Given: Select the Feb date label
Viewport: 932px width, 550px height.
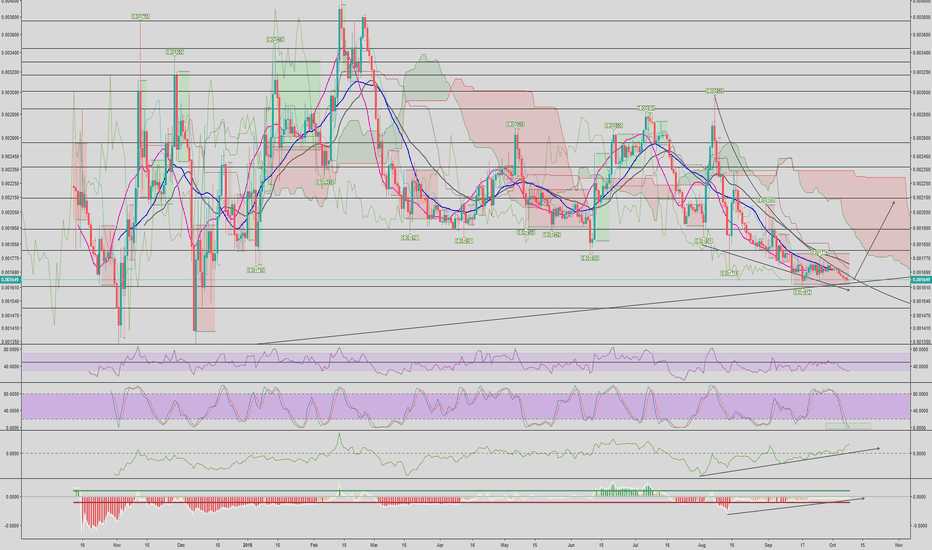Looking at the screenshot, I should (x=314, y=545).
